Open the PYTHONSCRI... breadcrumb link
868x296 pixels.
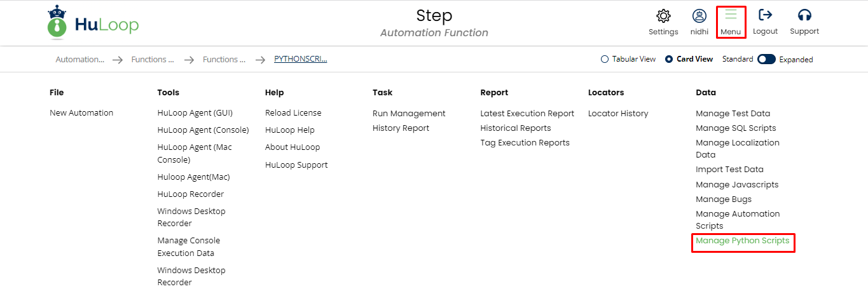tap(300, 59)
